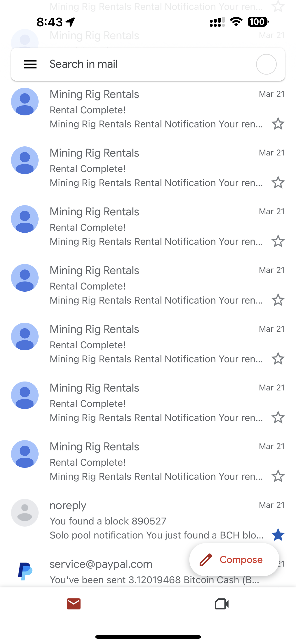Image resolution: width=296 pixels, height=644 pixels.
Task: Star the Mining Rig Rentals email directly above noreply
Action: (x=278, y=476)
